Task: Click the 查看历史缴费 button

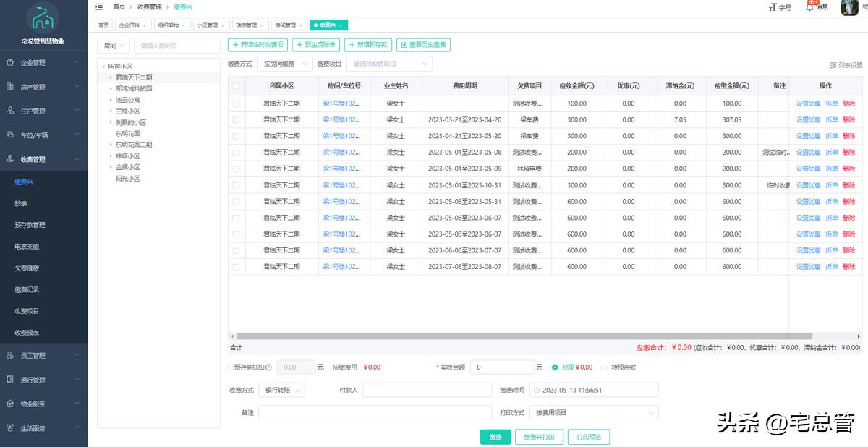Action: (425, 44)
